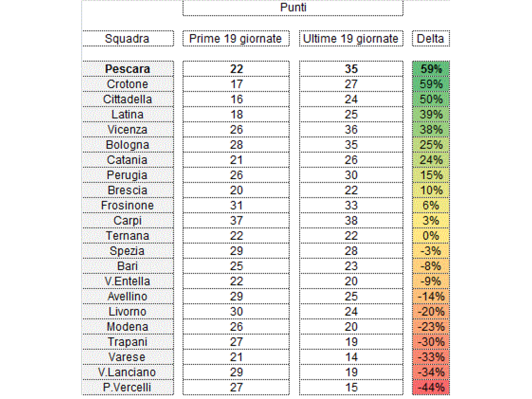Click the Prime 19 giornate header
Screen dimensions: 532x399
coord(235,39)
